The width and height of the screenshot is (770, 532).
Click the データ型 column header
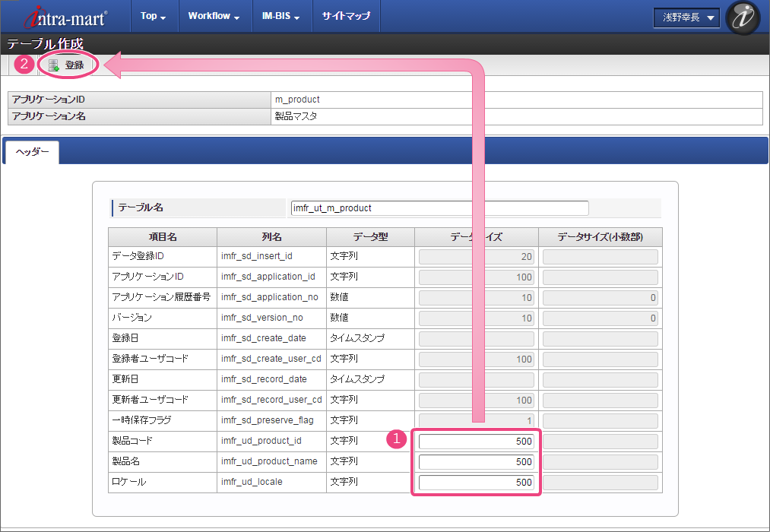(x=370, y=237)
